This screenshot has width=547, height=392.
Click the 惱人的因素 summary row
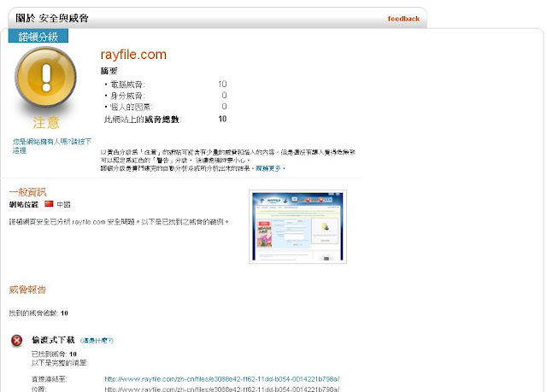click(166, 106)
